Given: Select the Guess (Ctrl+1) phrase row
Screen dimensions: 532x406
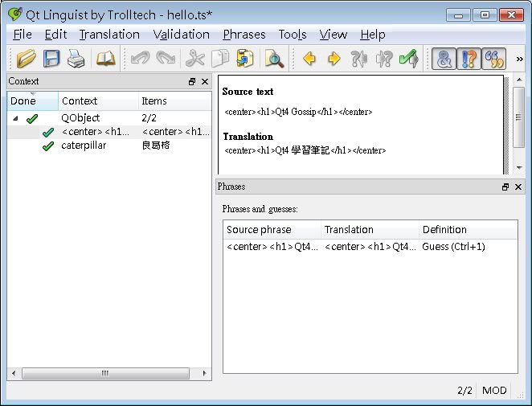Looking at the screenshot, I should [370, 247].
